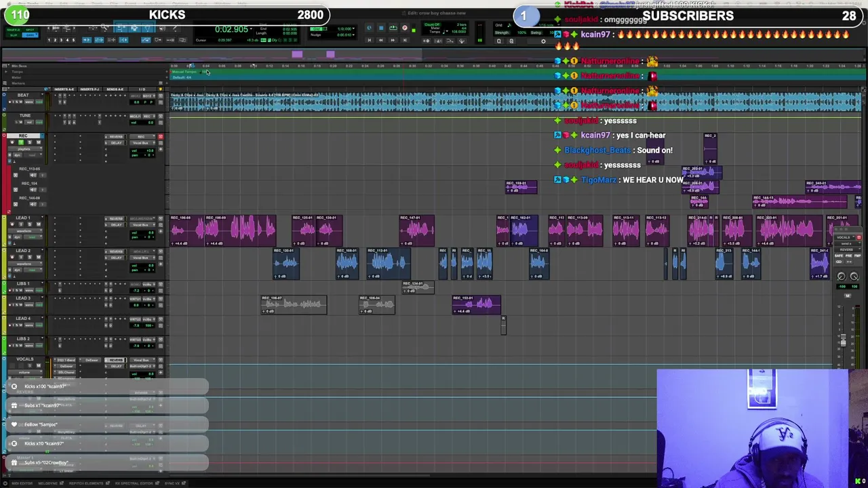Open DELAY send on REC track

115,143
